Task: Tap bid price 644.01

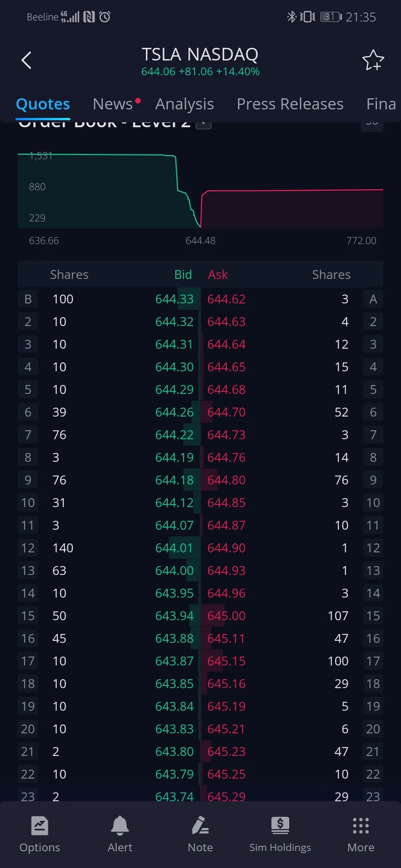Action: click(175, 548)
